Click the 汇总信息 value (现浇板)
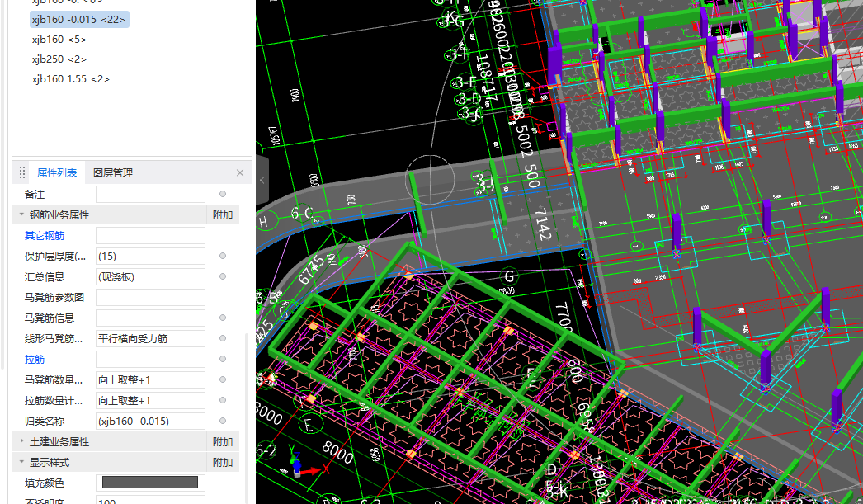The height and width of the screenshot is (504, 863). 150,277
